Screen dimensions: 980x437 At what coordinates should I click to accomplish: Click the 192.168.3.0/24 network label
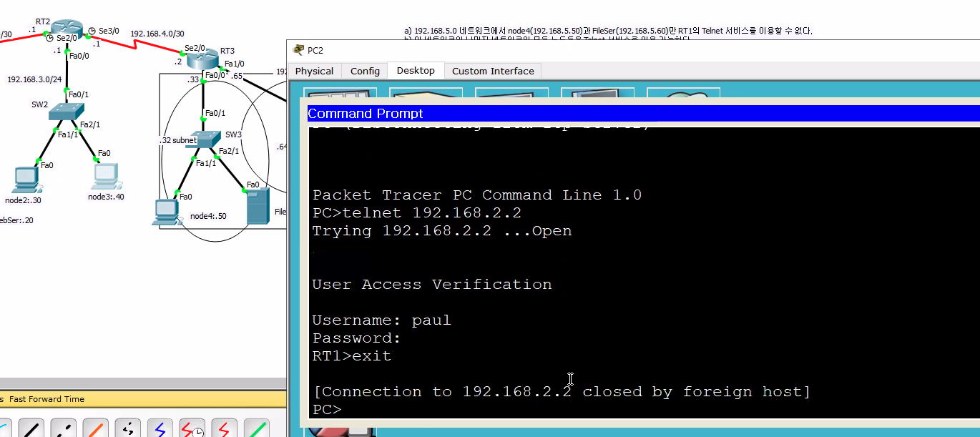click(x=34, y=79)
